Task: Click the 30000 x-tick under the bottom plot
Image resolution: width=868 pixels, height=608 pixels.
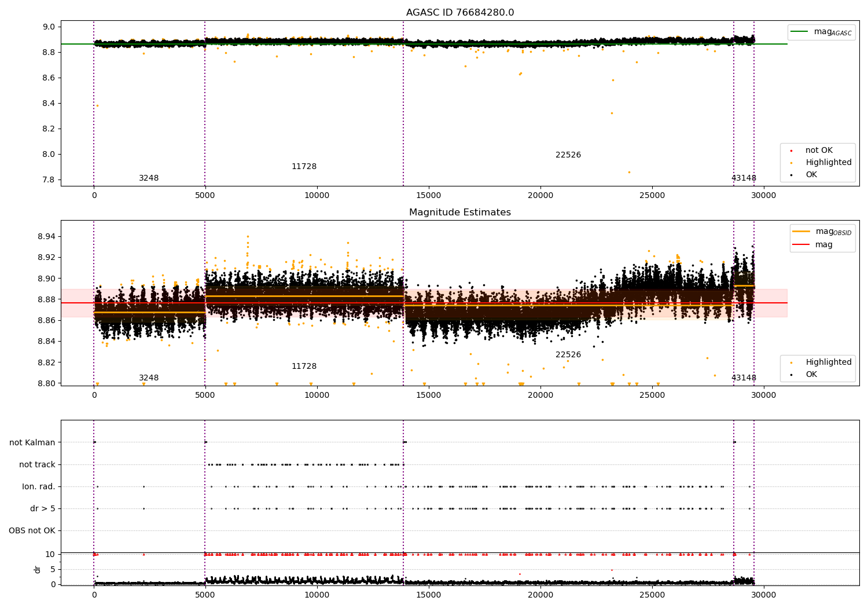Action: coord(764,596)
